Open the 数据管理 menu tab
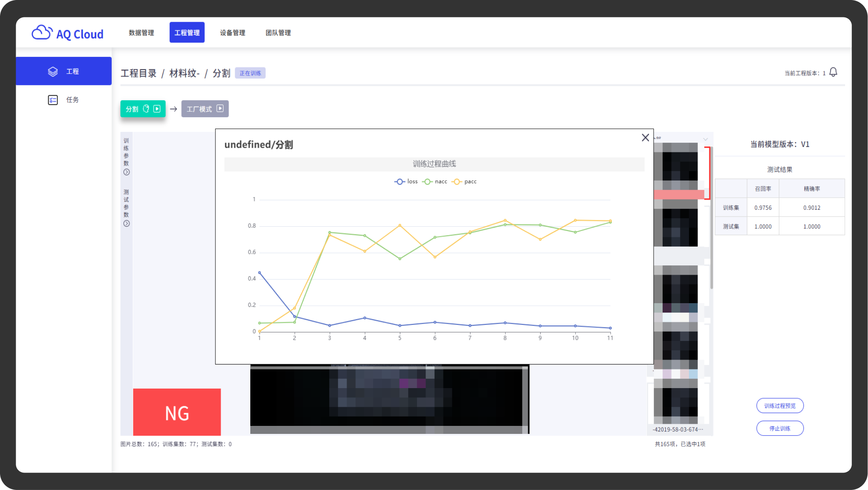 click(141, 33)
